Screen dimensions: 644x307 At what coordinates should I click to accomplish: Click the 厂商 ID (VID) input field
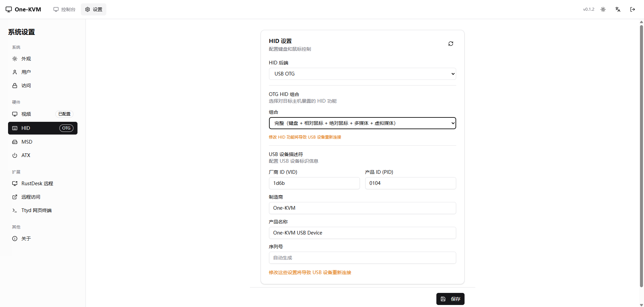pos(314,183)
